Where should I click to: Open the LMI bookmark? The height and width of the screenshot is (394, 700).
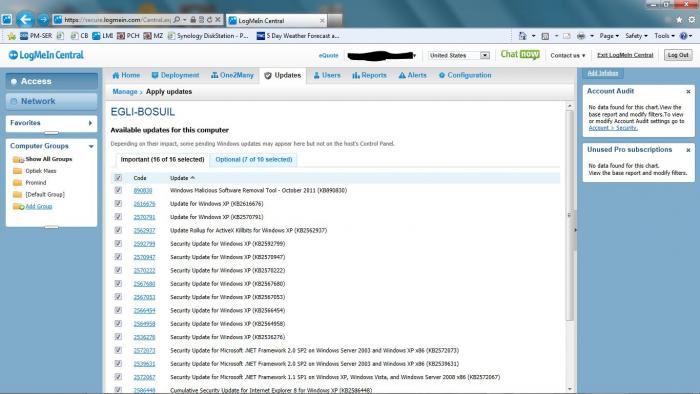tap(103, 36)
